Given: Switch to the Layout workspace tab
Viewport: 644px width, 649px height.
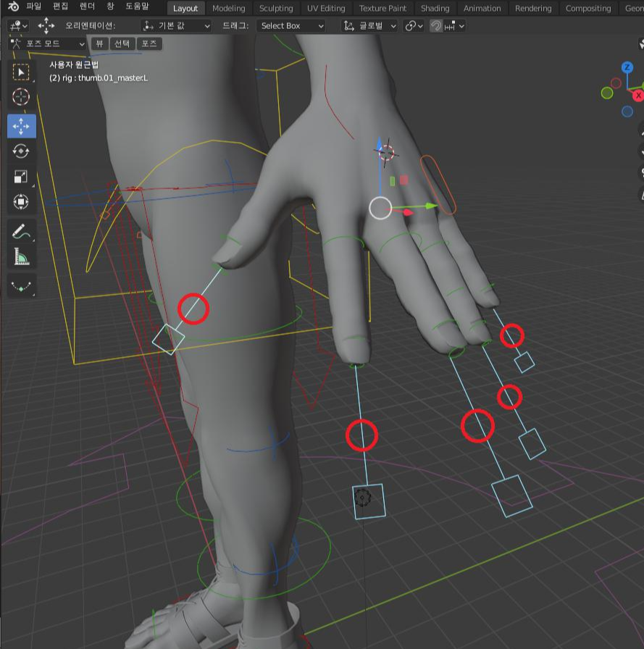Looking at the screenshot, I should (185, 8).
